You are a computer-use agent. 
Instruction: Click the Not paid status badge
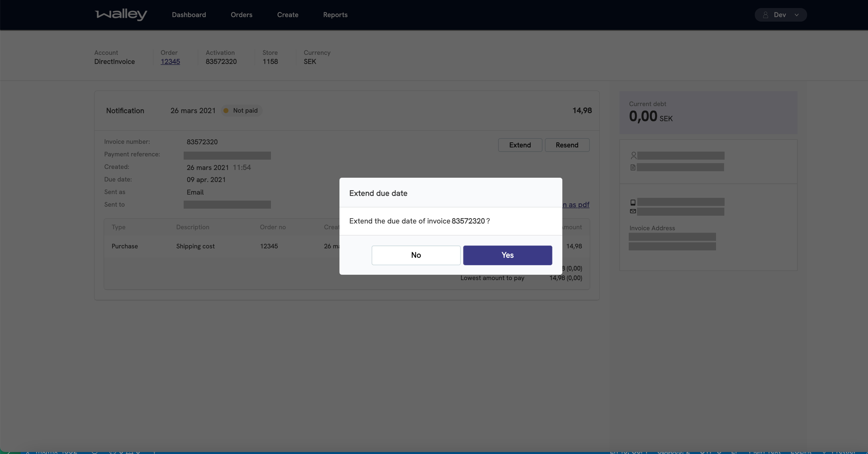tap(241, 110)
